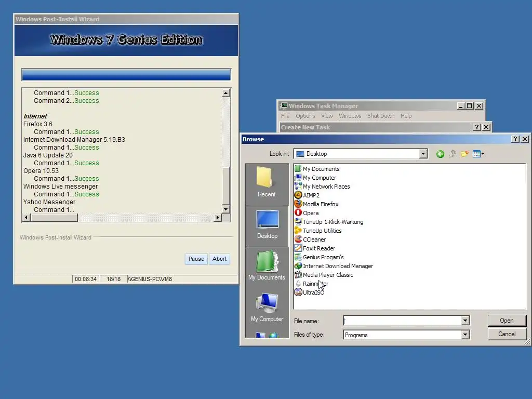Click the wizard log horizontal scrollbar thumb
532x399 pixels.
[x=54, y=218]
